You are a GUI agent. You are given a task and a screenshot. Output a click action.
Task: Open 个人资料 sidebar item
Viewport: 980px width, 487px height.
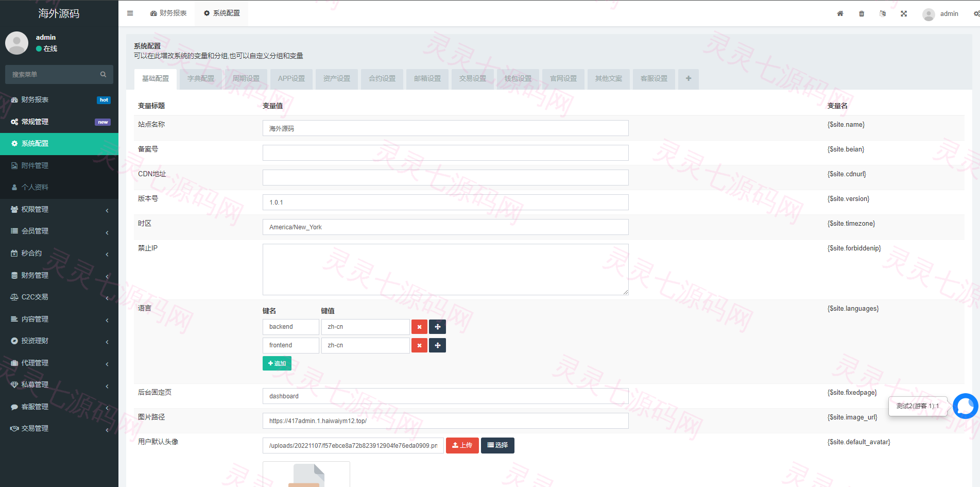59,187
